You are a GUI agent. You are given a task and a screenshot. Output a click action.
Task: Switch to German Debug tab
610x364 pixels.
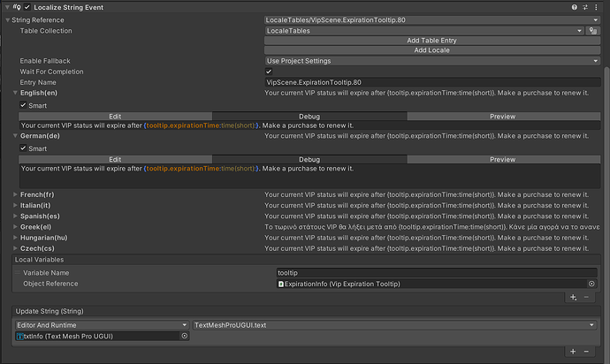click(x=309, y=159)
